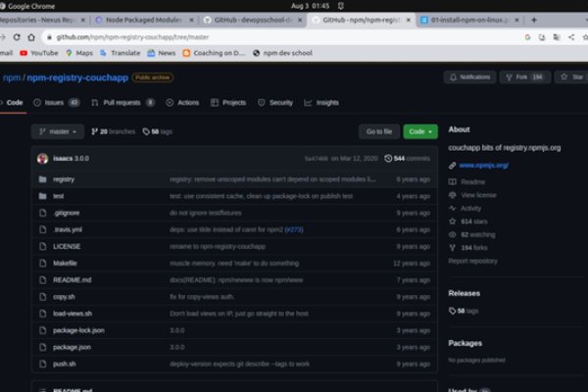Screen dimensions: 588x392
Task: Switch to Node Packaged Modules tab
Action: [x=142, y=20]
